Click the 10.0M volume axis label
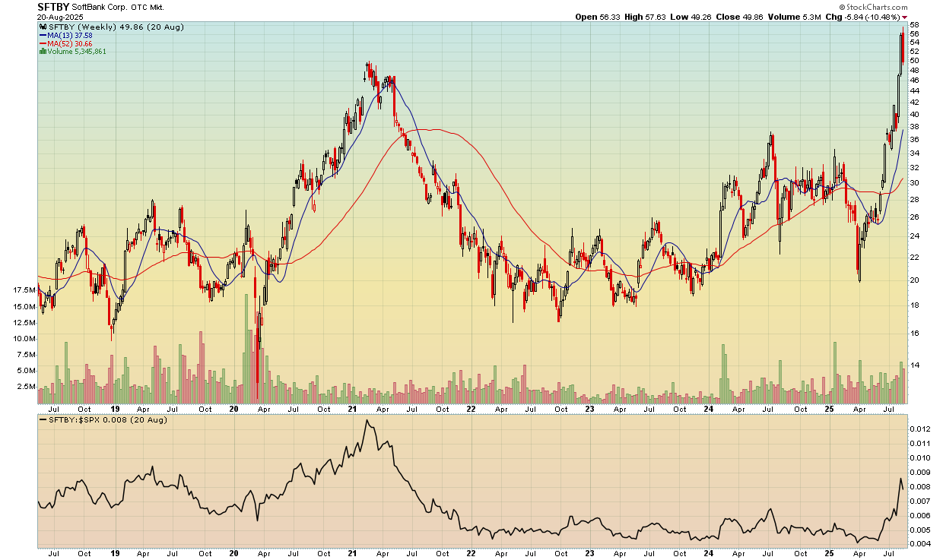 tap(24, 338)
